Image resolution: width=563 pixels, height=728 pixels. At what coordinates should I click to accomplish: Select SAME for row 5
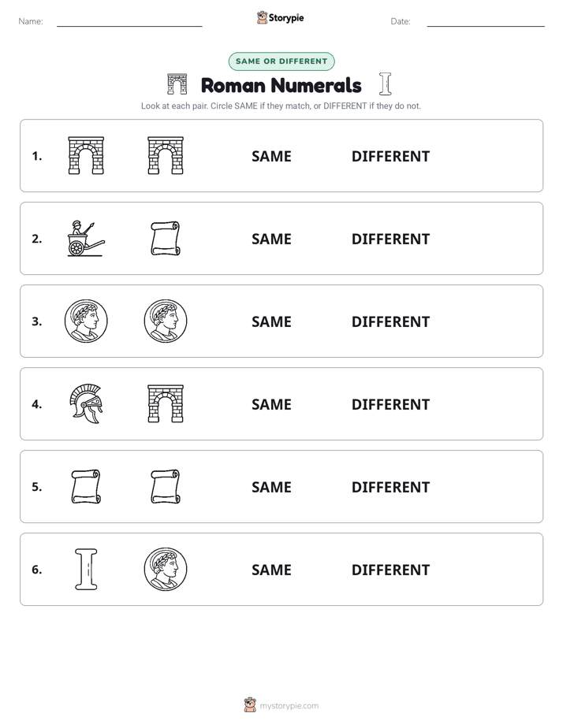[271, 487]
